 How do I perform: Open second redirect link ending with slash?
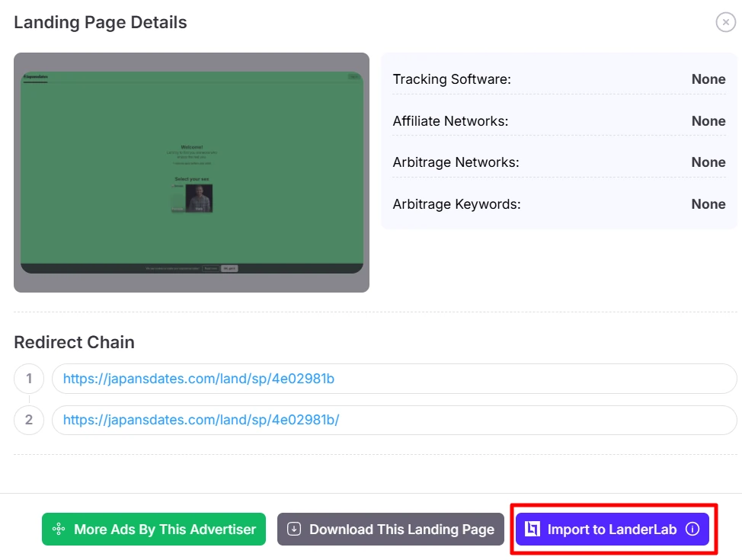(x=201, y=420)
